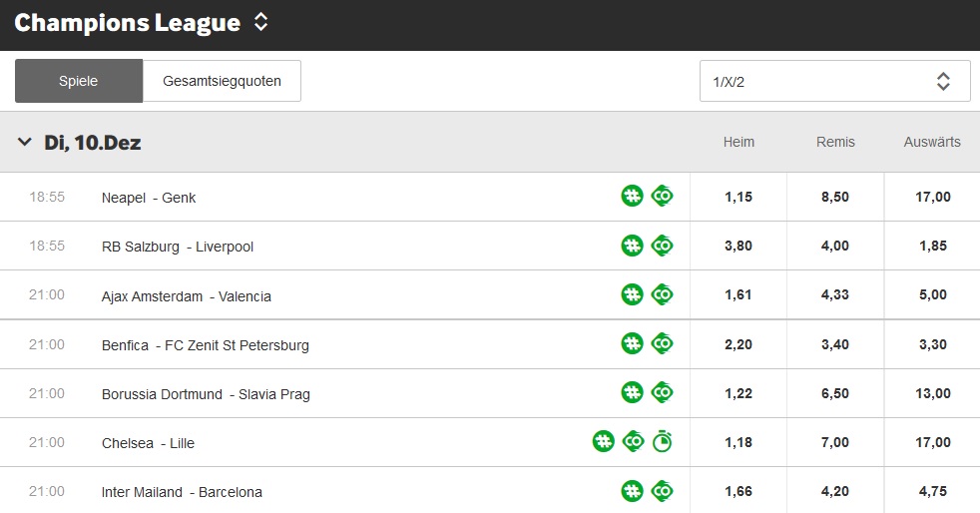The image size is (980, 513).
Task: Click the Heim column header
Action: [x=738, y=142]
